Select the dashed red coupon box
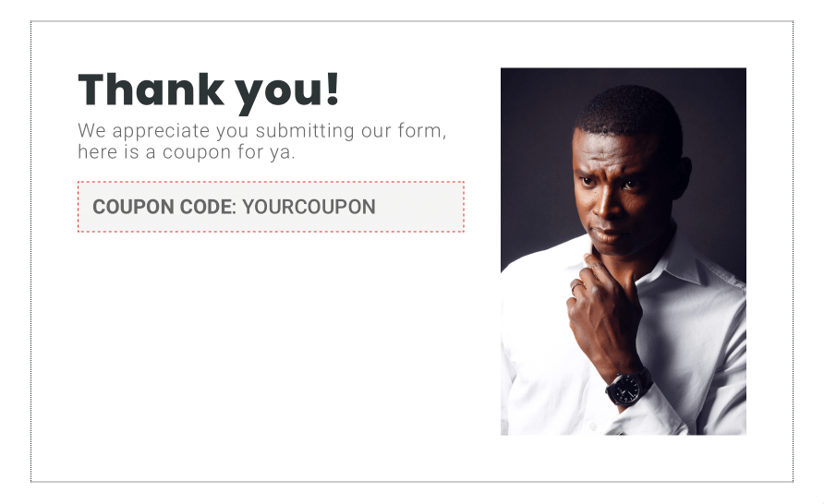Screen dimensions: 824x504 271,207
